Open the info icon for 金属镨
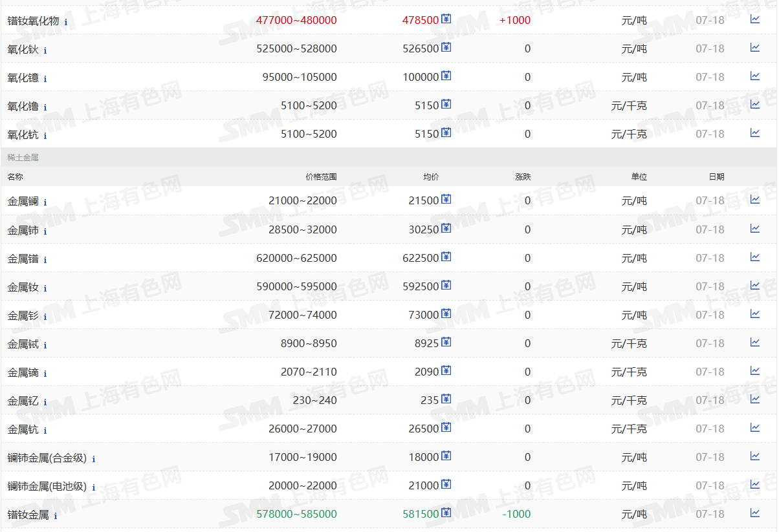The height and width of the screenshot is (532, 779). tap(45, 260)
